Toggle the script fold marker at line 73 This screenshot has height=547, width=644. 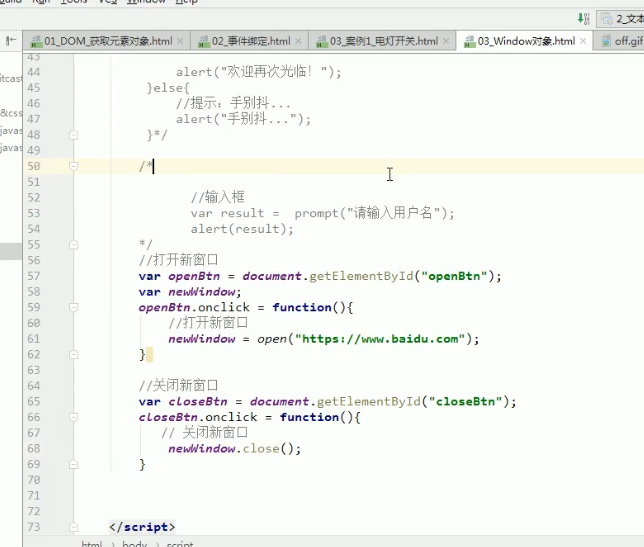(74, 527)
